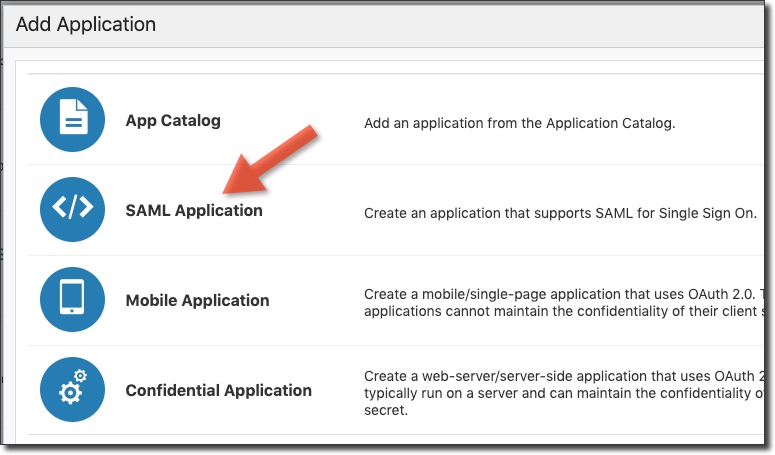This screenshot has width=775, height=455.
Task: Click the SAML Application code-brackets icon
Action: (72, 210)
